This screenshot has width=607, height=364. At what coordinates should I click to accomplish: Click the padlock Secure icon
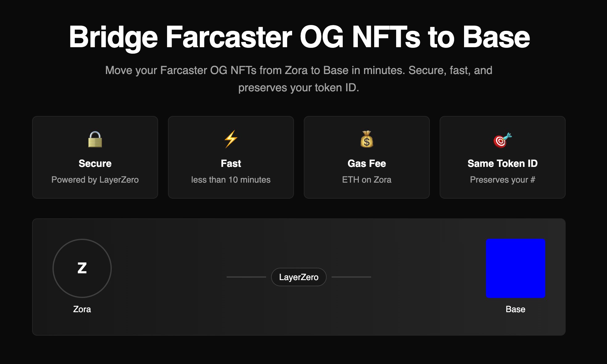(x=95, y=139)
